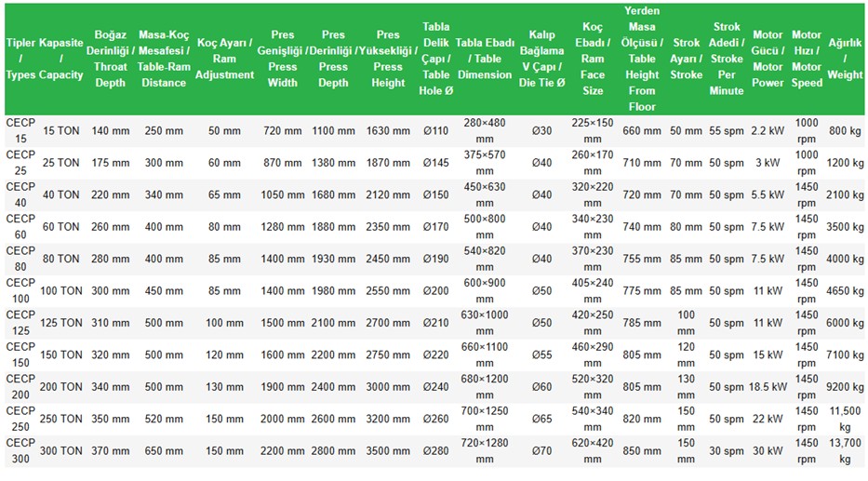The height and width of the screenshot is (481, 868).
Task: Click the Ram Adjustment column header
Action: pos(225,59)
